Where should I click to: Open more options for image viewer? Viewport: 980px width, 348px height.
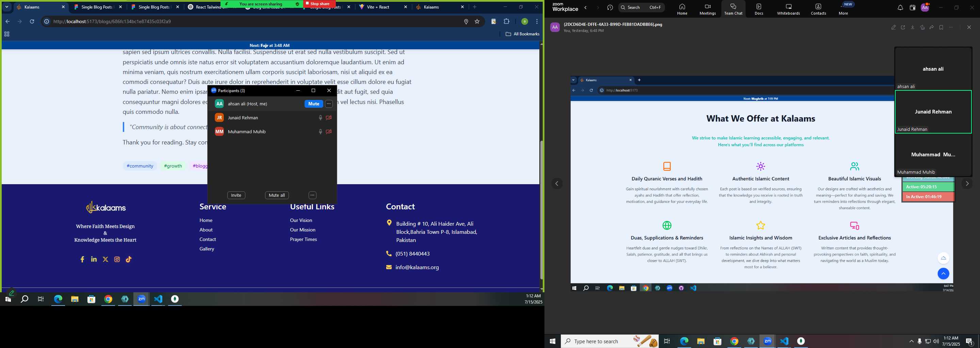coord(951,27)
